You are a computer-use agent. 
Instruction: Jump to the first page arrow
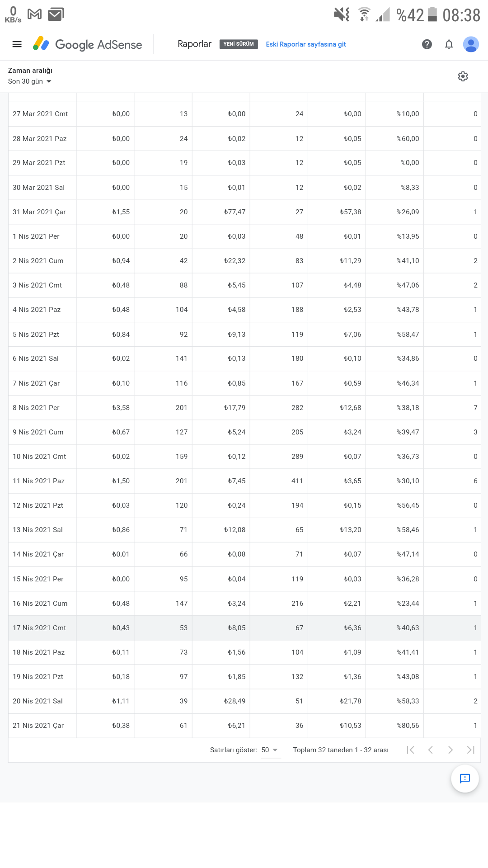click(411, 750)
